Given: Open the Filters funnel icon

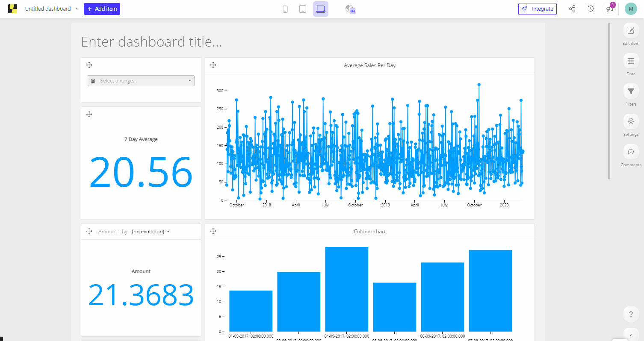Looking at the screenshot, I should [631, 91].
